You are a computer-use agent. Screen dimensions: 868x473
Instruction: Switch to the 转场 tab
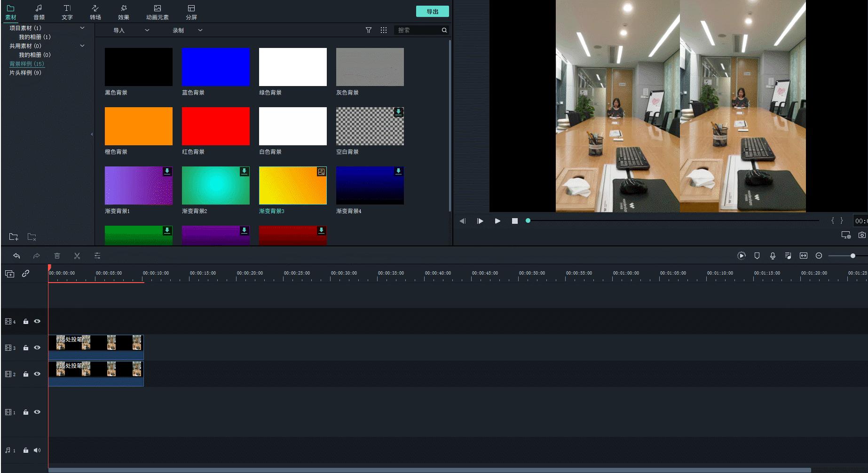[95, 13]
